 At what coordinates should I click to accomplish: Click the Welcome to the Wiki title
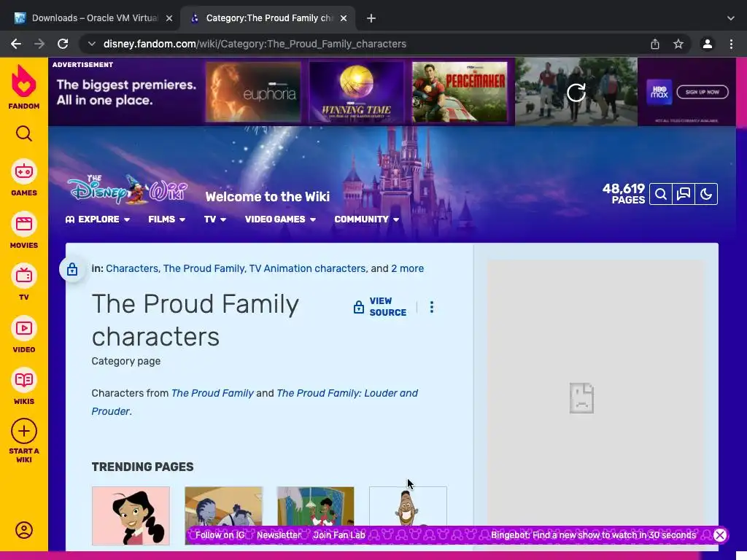click(x=268, y=197)
